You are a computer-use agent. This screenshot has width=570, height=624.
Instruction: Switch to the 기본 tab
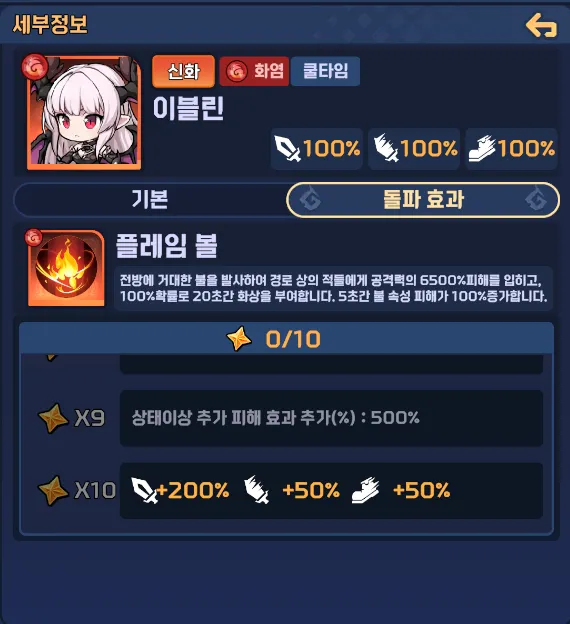(x=150, y=199)
